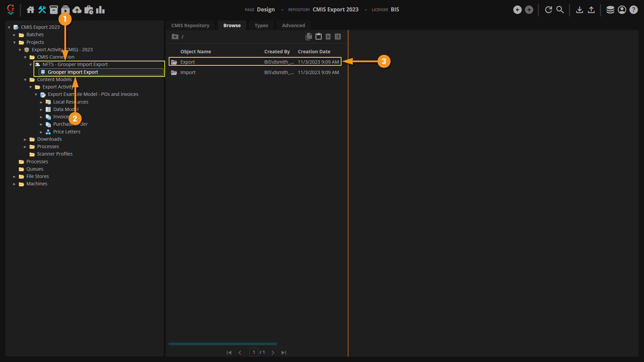The height and width of the screenshot is (362, 644).
Task: Click the cloud upload icon
Action: (x=77, y=10)
